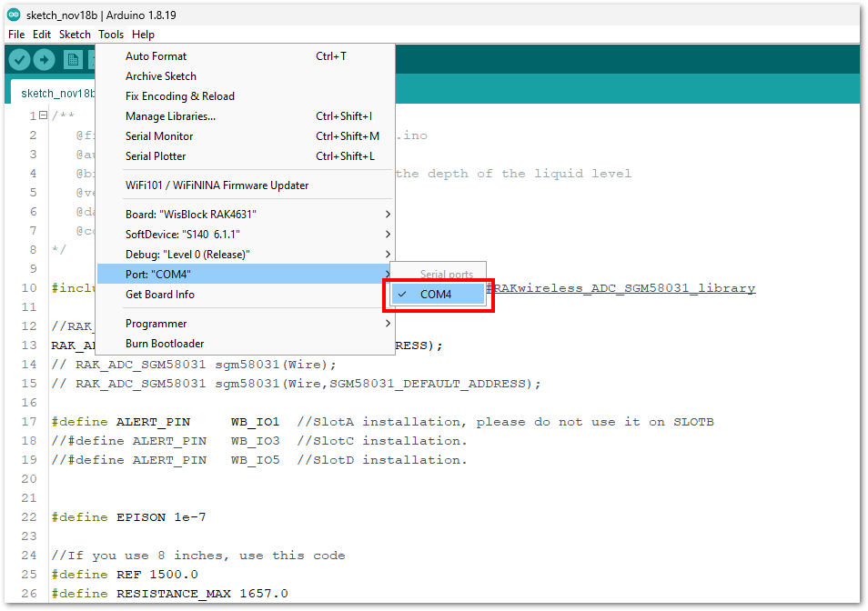Collapse the comment block fold on line 1
Image resolution: width=868 pixels, height=611 pixels.
[43, 115]
